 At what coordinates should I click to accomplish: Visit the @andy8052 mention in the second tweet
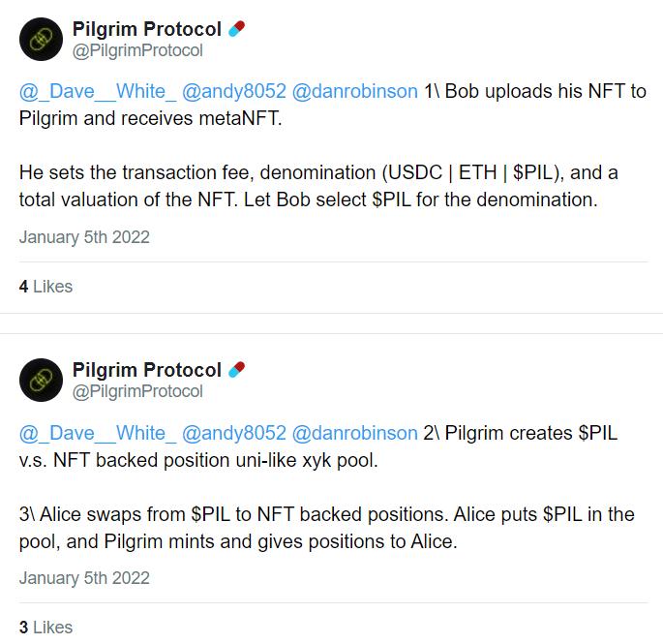click(234, 433)
